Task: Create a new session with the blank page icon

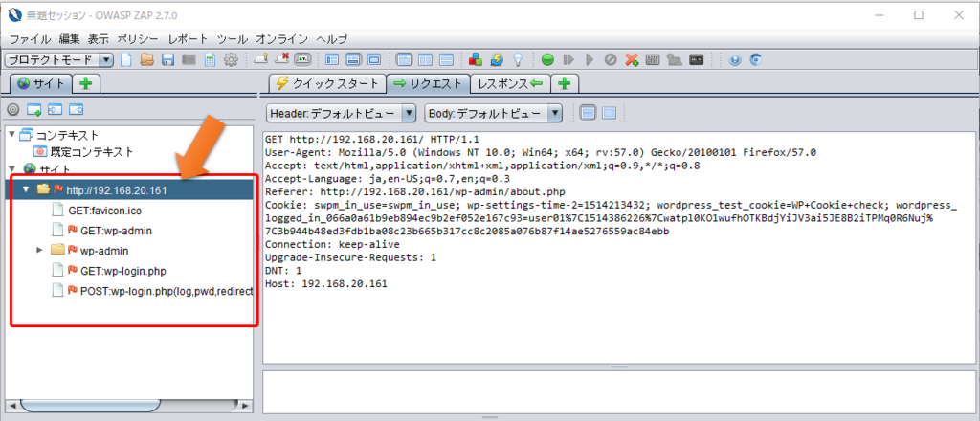Action: (126, 60)
